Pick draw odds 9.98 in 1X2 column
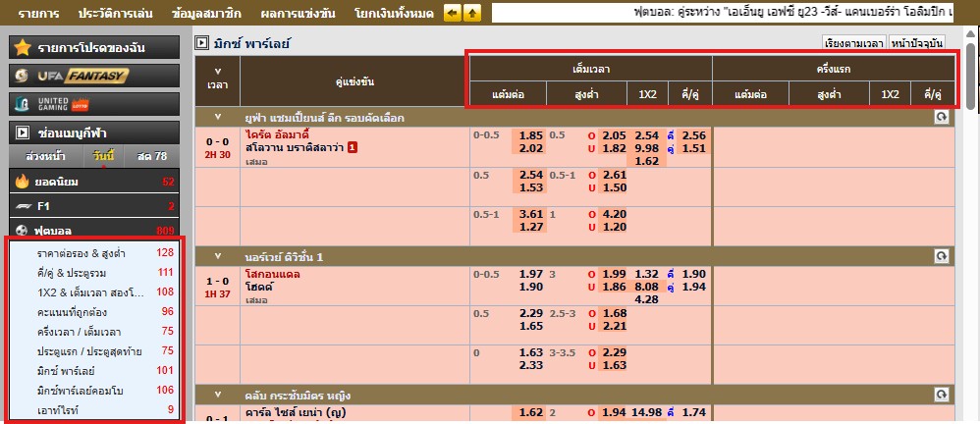This screenshot has height=424, width=980. (x=647, y=148)
